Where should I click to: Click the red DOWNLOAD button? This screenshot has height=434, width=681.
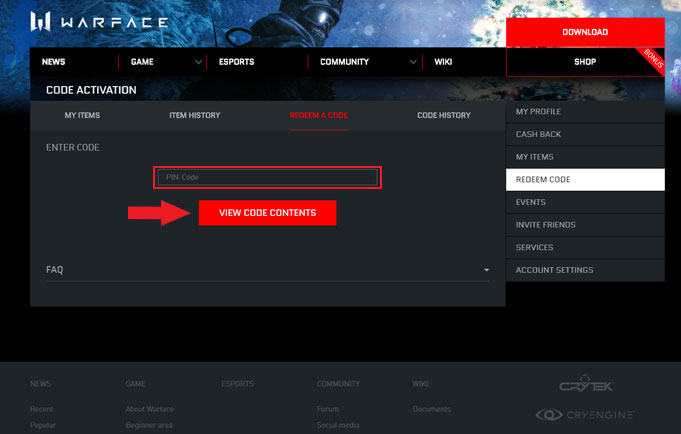[x=585, y=32]
